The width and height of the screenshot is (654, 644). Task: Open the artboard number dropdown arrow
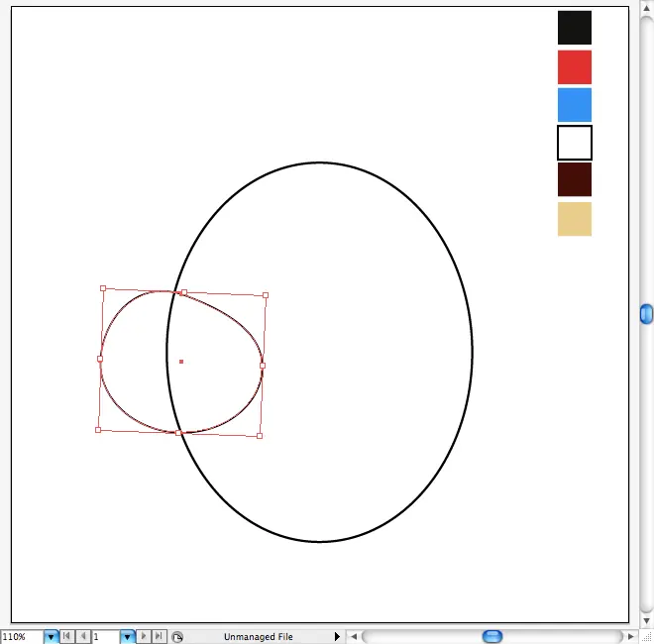point(127,637)
